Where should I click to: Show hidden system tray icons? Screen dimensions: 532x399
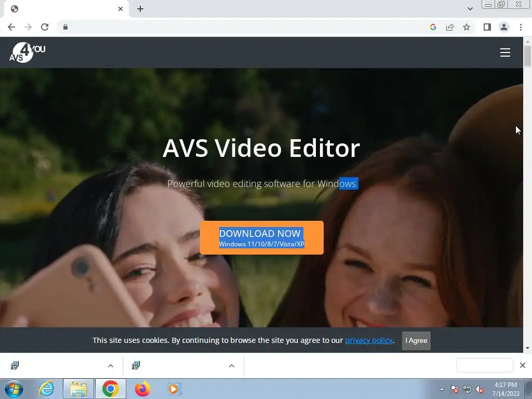(x=442, y=389)
